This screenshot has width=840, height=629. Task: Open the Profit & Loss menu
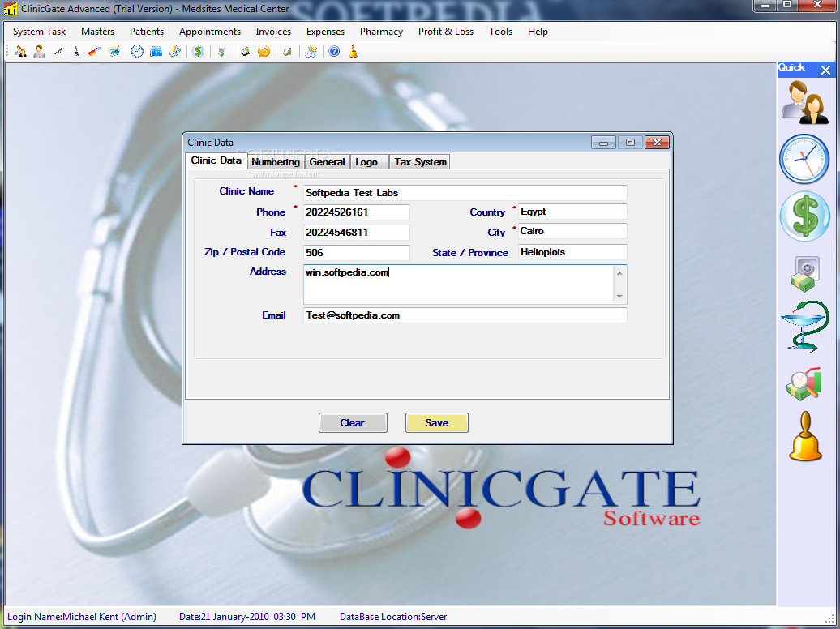coord(446,32)
